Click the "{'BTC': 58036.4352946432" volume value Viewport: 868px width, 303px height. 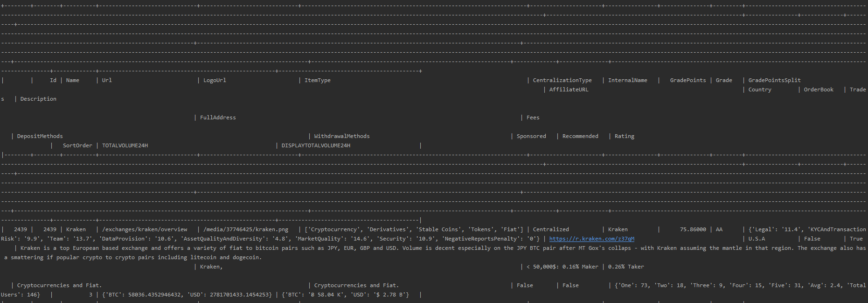click(x=143, y=295)
